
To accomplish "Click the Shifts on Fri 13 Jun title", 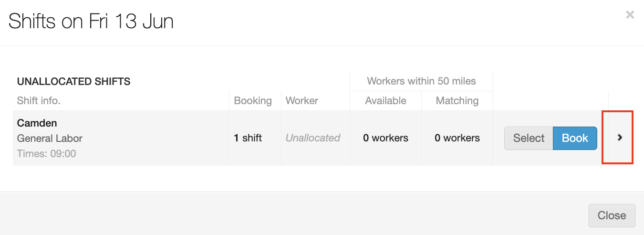I will 91,21.
